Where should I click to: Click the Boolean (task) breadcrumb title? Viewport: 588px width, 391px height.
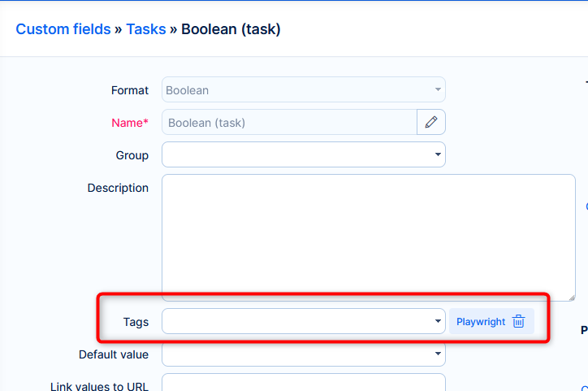[231, 29]
